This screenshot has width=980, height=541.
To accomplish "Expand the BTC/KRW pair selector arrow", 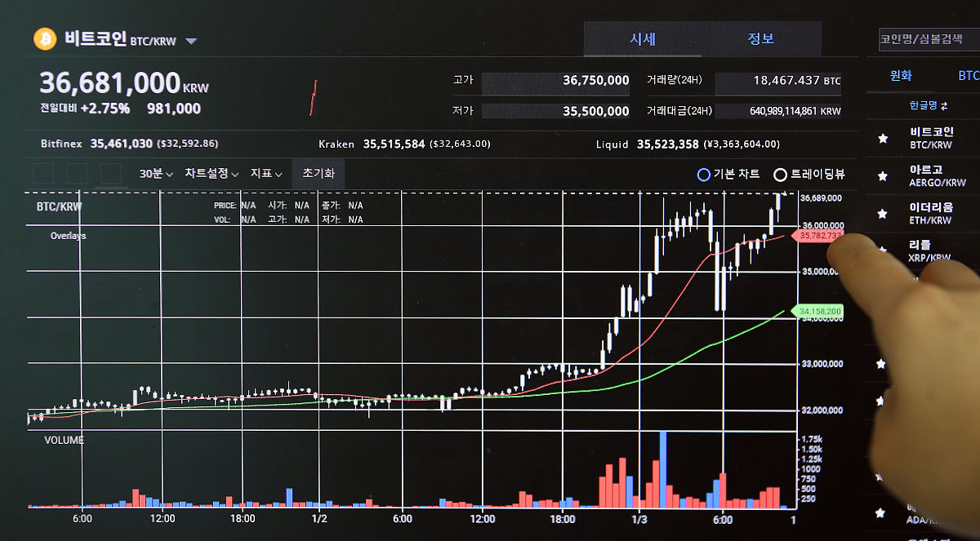I will click(x=190, y=39).
